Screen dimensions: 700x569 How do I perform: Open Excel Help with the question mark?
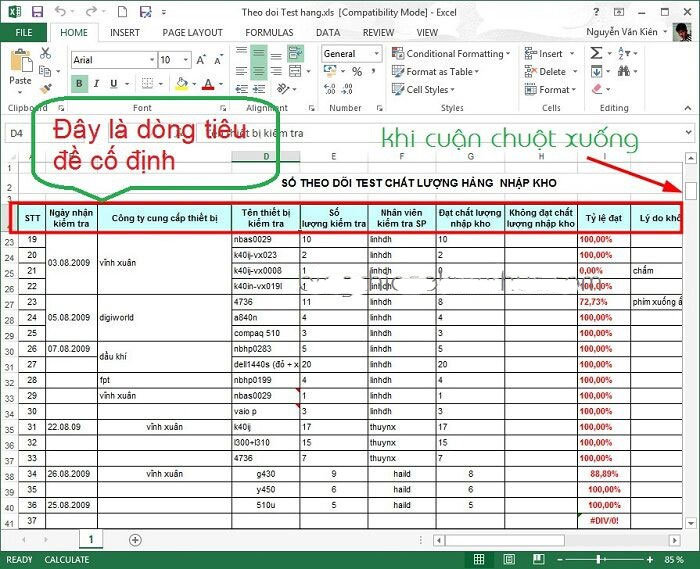tap(596, 12)
